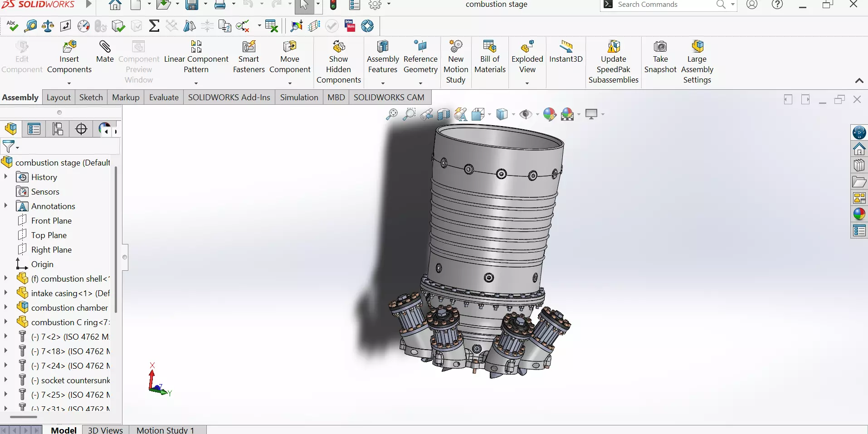Switch to the Sketch tab
This screenshot has width=868, height=434.
click(91, 98)
